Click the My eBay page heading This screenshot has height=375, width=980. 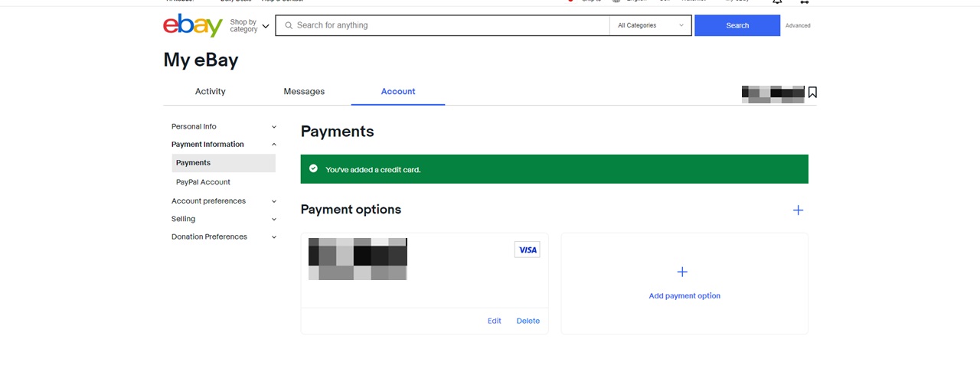click(201, 60)
